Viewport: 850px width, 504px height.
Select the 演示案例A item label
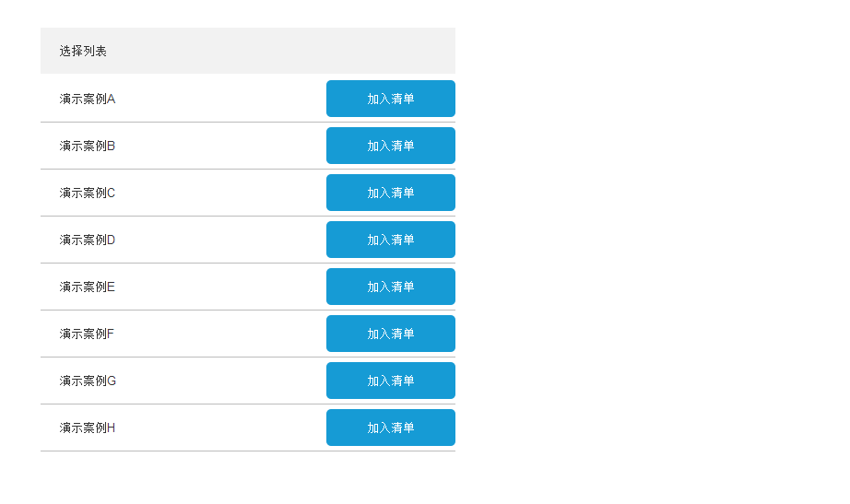click(88, 99)
